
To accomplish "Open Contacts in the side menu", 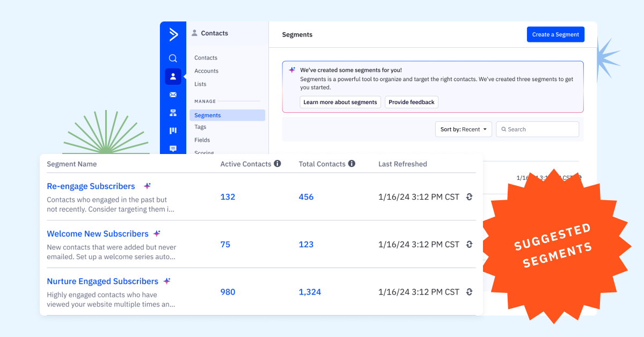I will click(x=206, y=58).
